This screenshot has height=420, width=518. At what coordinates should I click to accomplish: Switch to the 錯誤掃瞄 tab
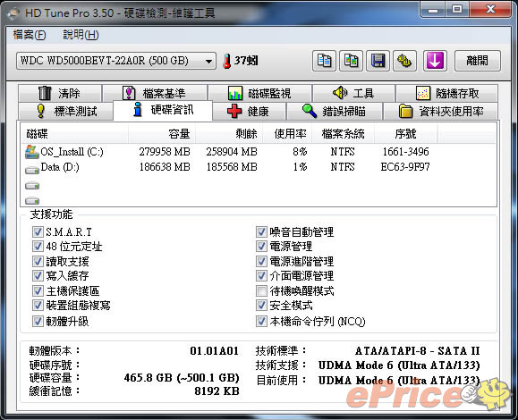coord(335,111)
